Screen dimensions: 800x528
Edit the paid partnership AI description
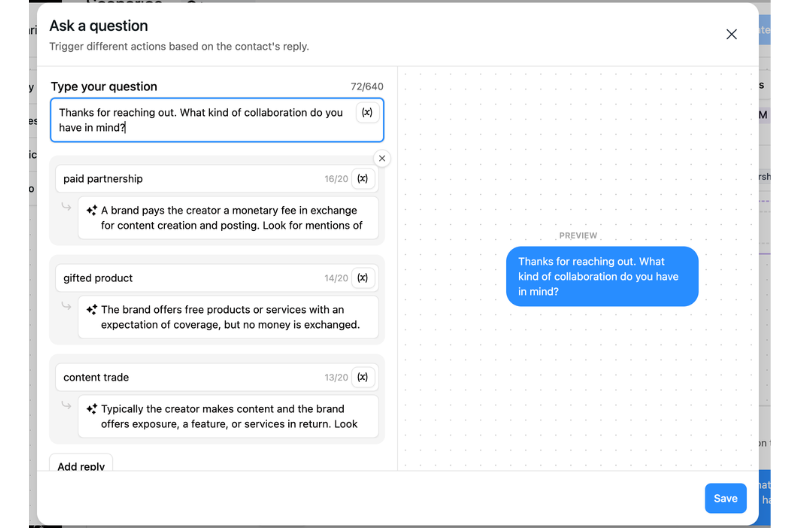pyautogui.click(x=228, y=218)
